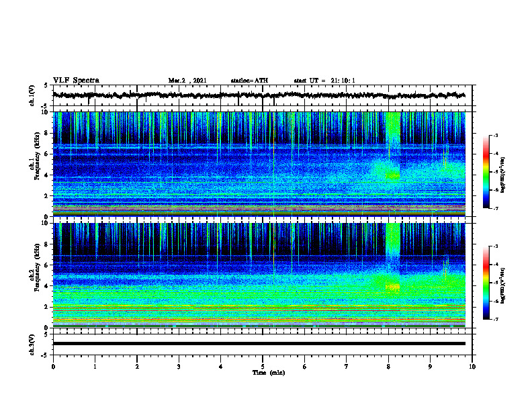Click the '1' tick label on the time axis

[x=95, y=367]
